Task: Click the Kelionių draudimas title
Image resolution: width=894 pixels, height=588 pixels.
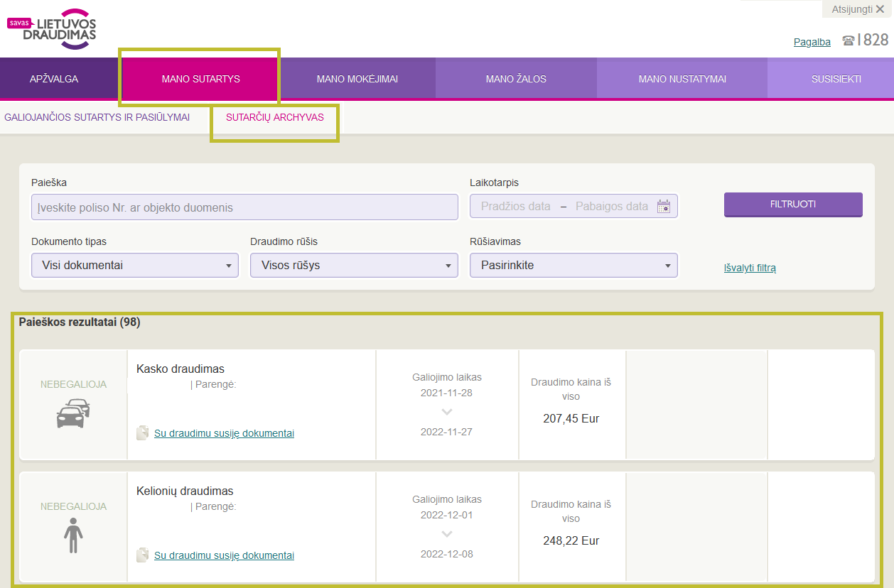Action: 185,491
